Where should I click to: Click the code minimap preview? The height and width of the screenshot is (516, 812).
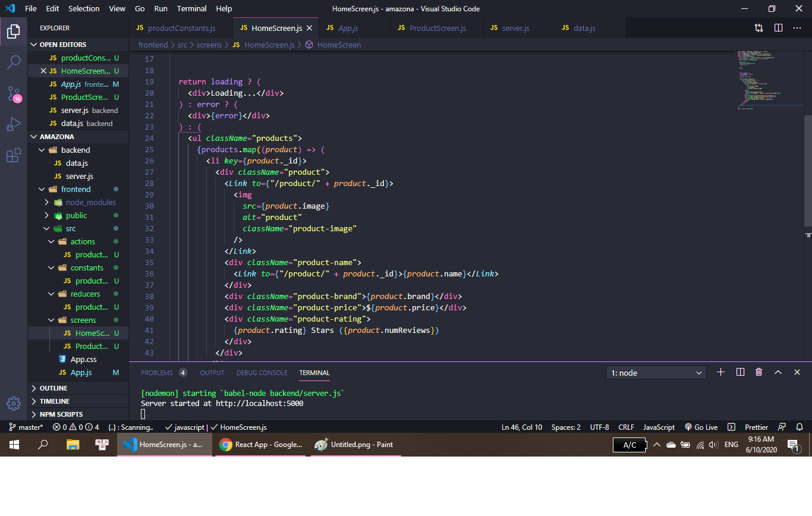[x=770, y=81]
